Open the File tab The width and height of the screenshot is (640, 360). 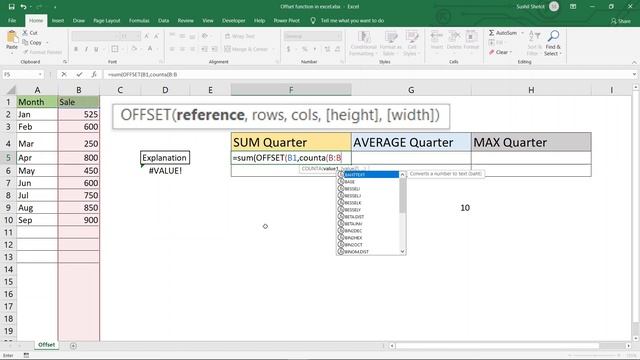click(12, 20)
